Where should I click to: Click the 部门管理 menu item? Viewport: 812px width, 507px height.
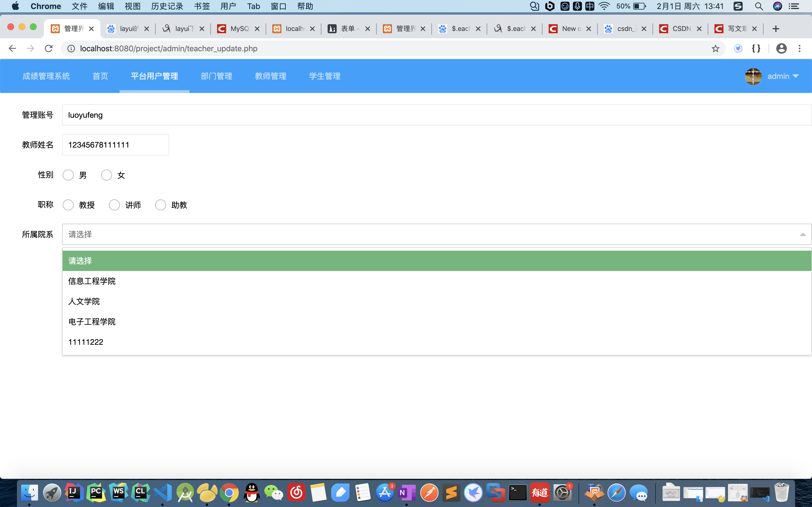click(x=216, y=76)
